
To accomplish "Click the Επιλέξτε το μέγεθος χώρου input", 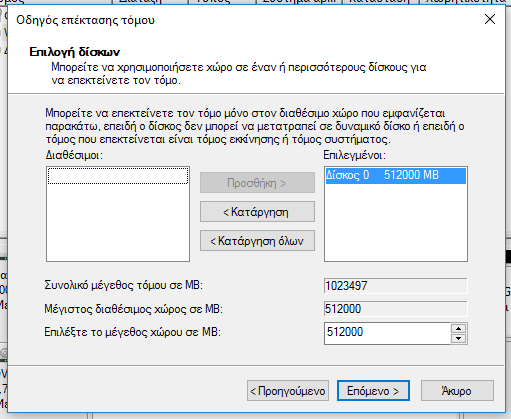I will (x=387, y=333).
